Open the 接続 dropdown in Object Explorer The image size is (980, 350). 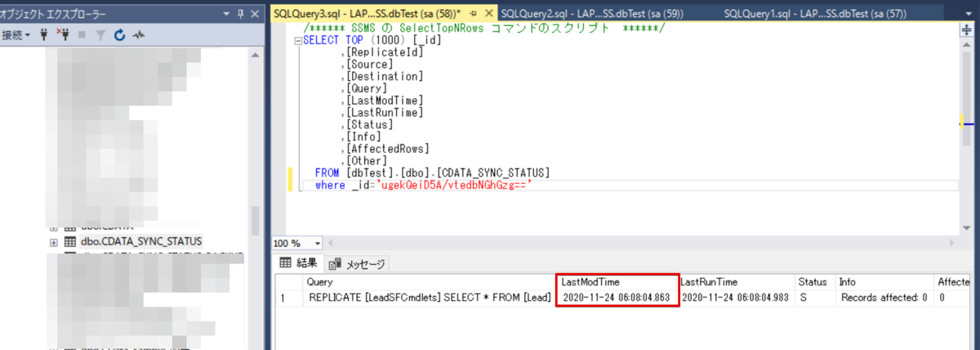pyautogui.click(x=16, y=35)
